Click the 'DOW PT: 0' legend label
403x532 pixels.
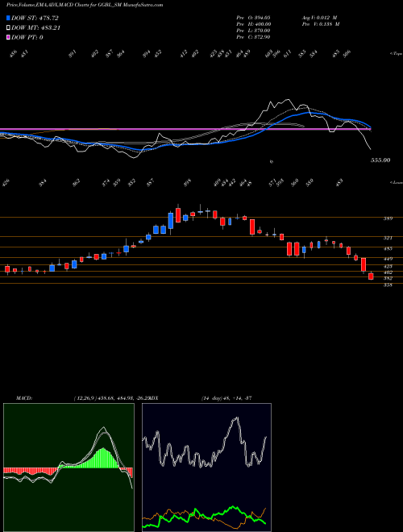(27, 37)
